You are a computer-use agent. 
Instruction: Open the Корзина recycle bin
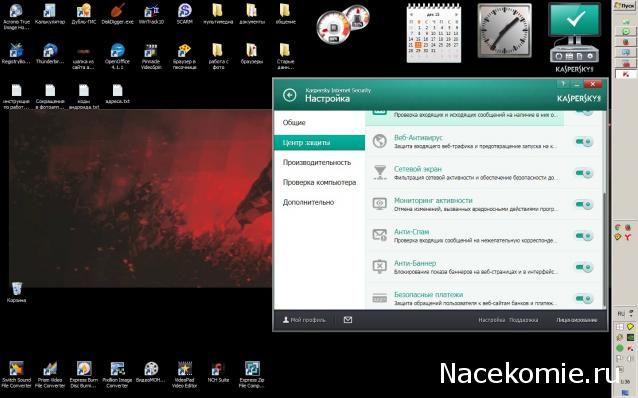16,292
